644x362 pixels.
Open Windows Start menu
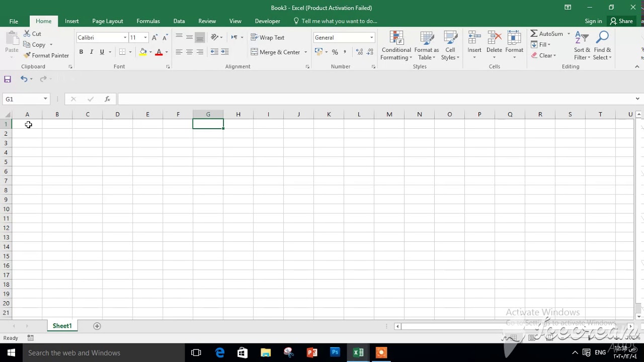[x=11, y=352]
